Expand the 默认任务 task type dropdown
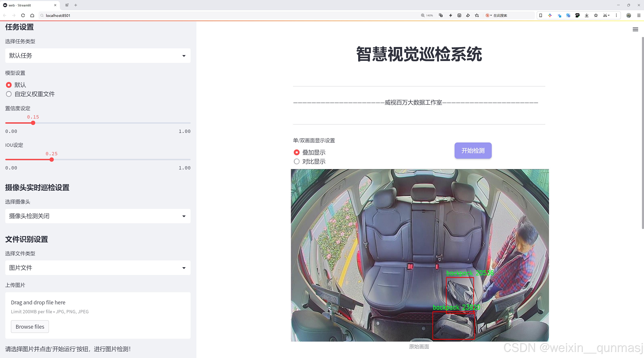This screenshot has width=644, height=358. pos(98,56)
